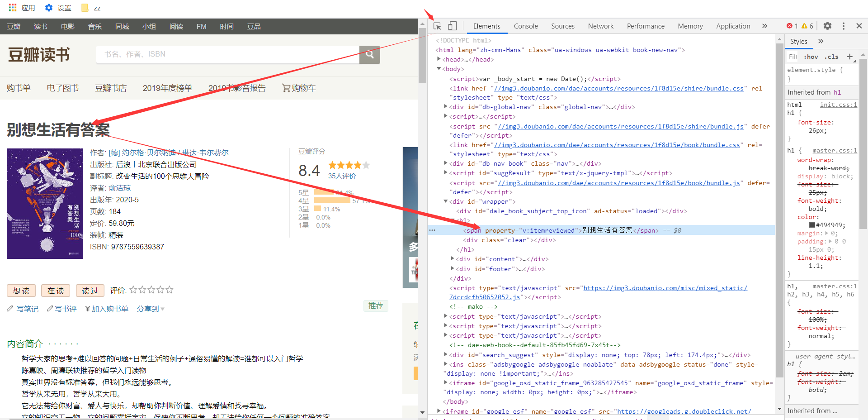The image size is (868, 420).
Task: Activate the inspect element picker icon
Action: click(x=437, y=26)
